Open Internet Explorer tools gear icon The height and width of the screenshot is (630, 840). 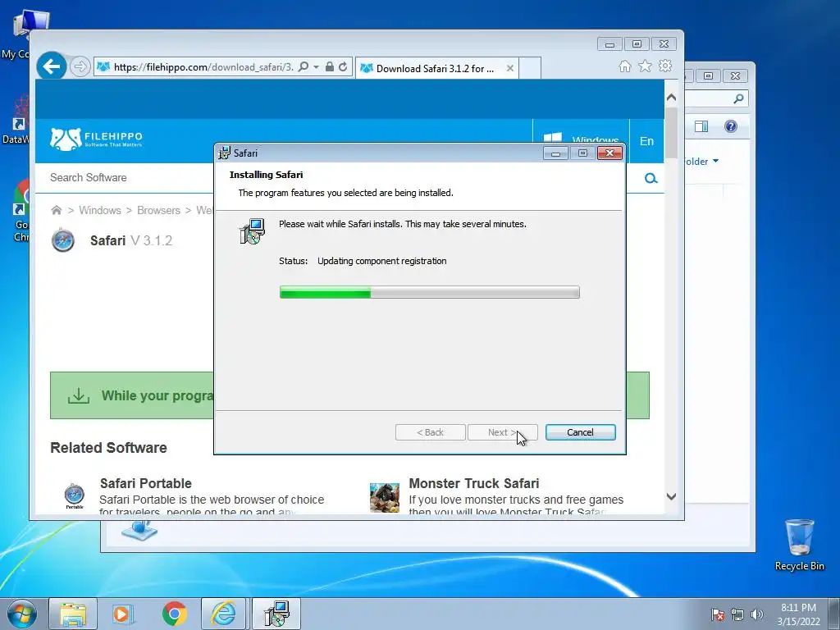[x=665, y=66]
